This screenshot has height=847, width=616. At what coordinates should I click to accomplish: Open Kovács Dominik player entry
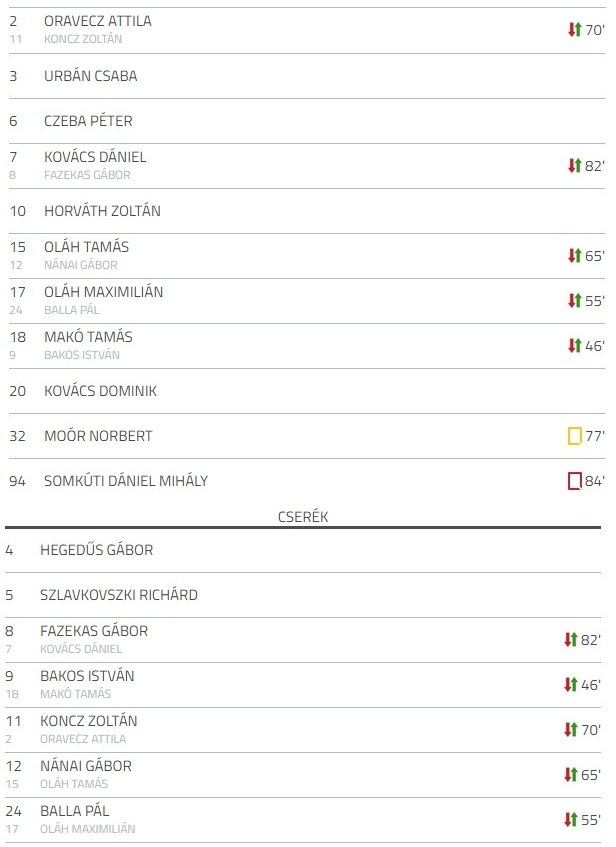click(x=101, y=391)
